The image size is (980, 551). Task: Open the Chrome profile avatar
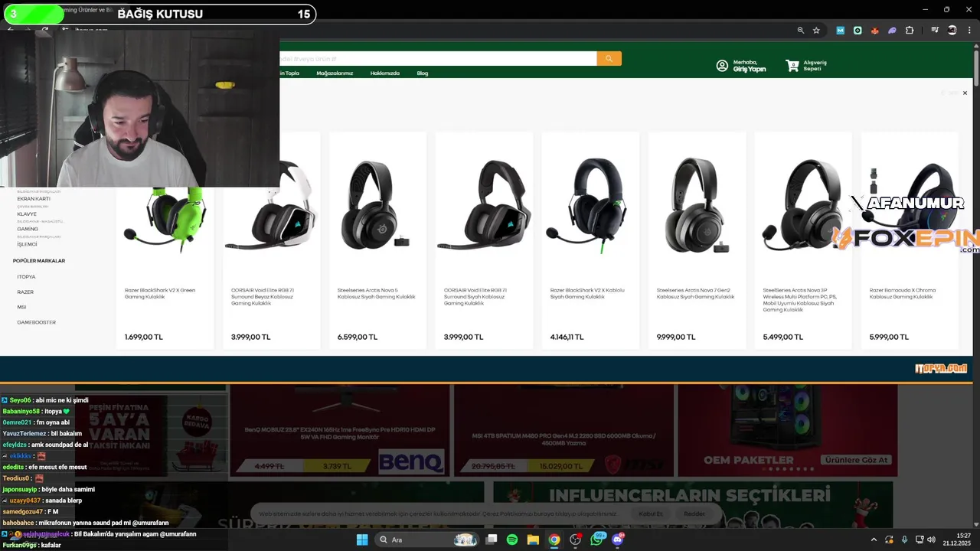952,31
